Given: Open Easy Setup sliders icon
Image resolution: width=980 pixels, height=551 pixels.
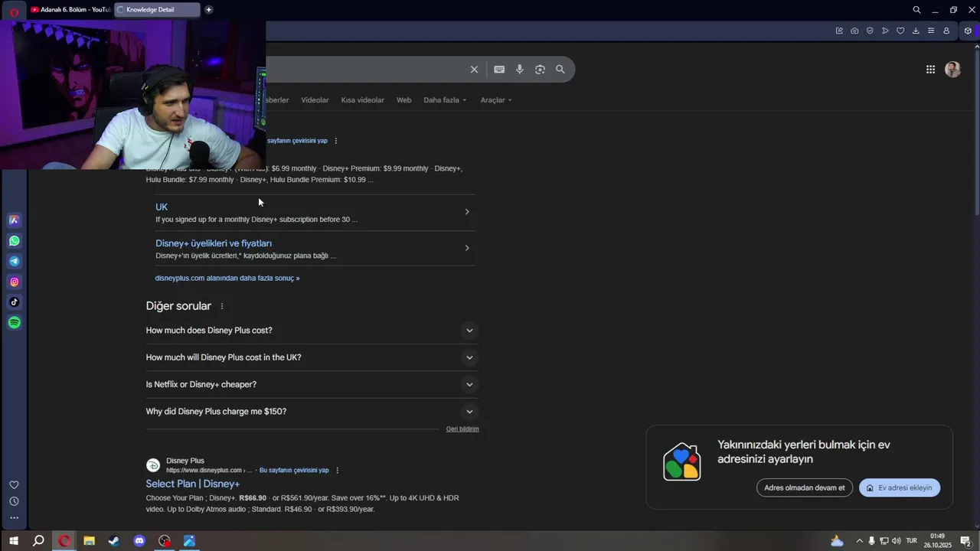Looking at the screenshot, I should (931, 31).
